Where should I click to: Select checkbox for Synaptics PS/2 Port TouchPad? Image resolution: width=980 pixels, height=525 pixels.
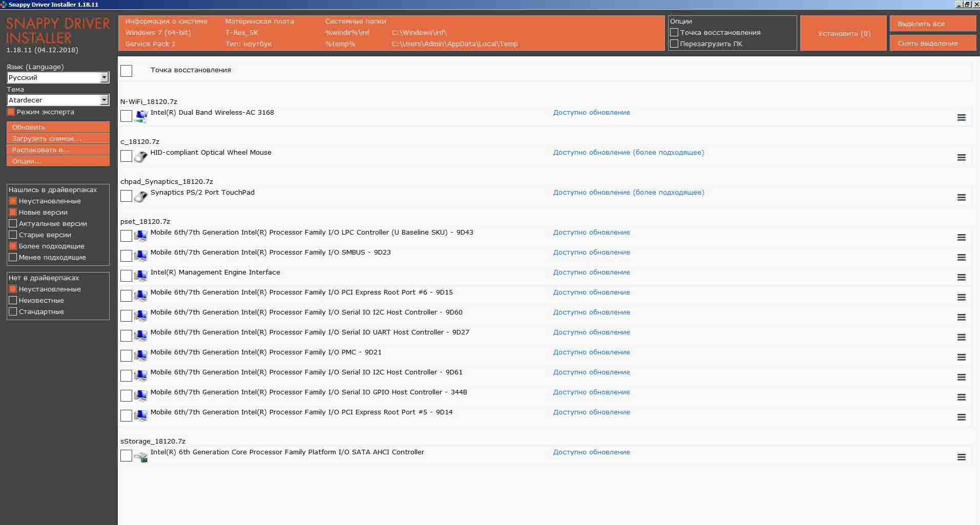point(126,196)
